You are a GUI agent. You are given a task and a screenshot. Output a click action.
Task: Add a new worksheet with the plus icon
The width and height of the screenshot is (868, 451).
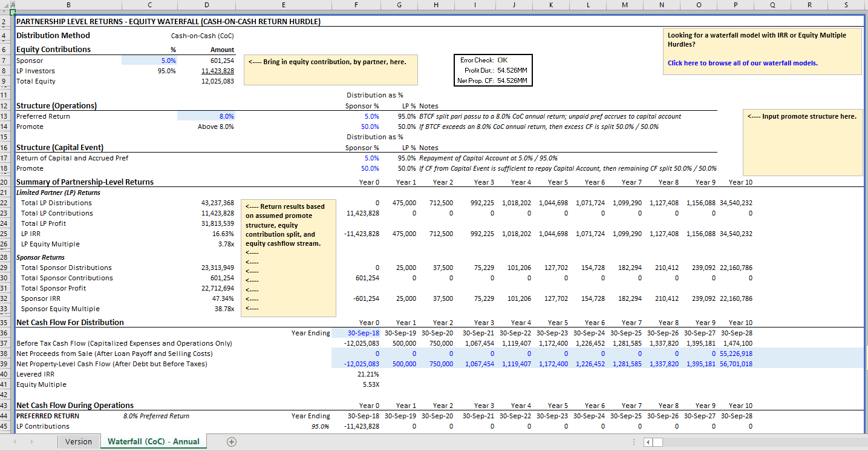(x=231, y=442)
